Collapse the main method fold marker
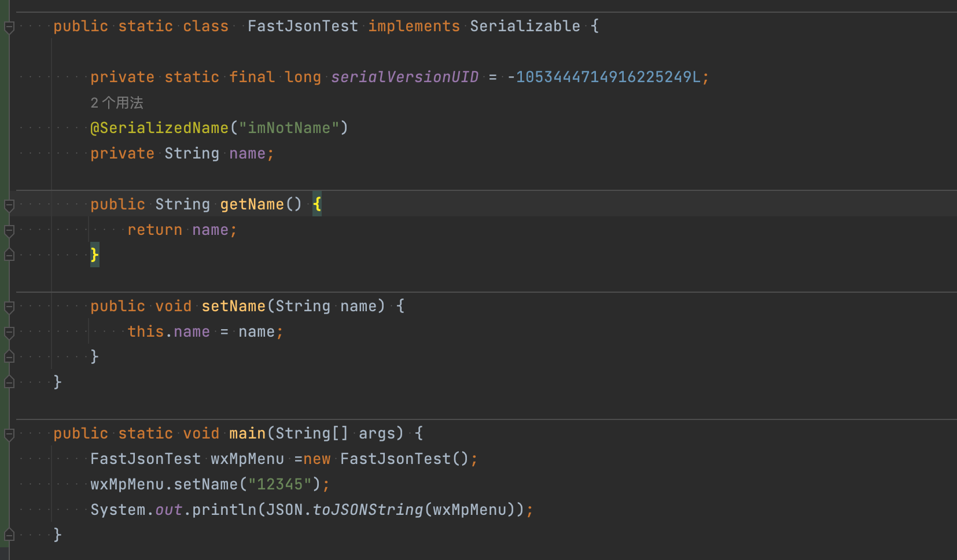The height and width of the screenshot is (560, 957). (x=9, y=434)
